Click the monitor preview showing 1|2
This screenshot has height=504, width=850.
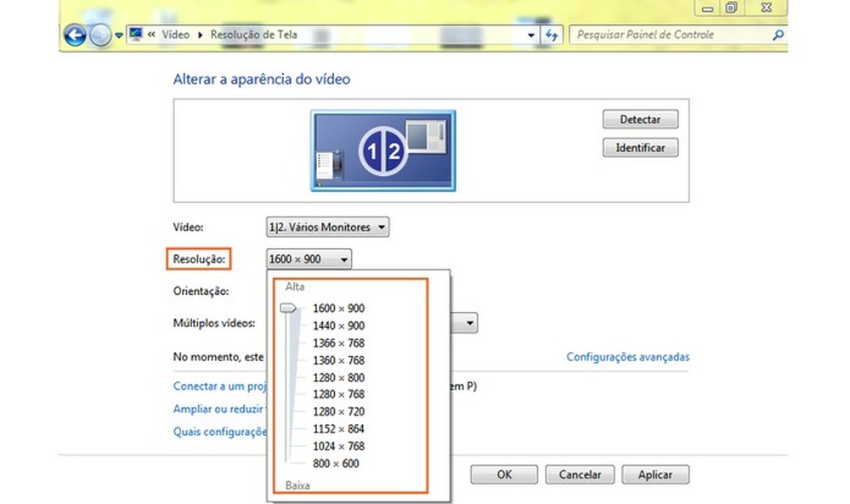click(382, 150)
